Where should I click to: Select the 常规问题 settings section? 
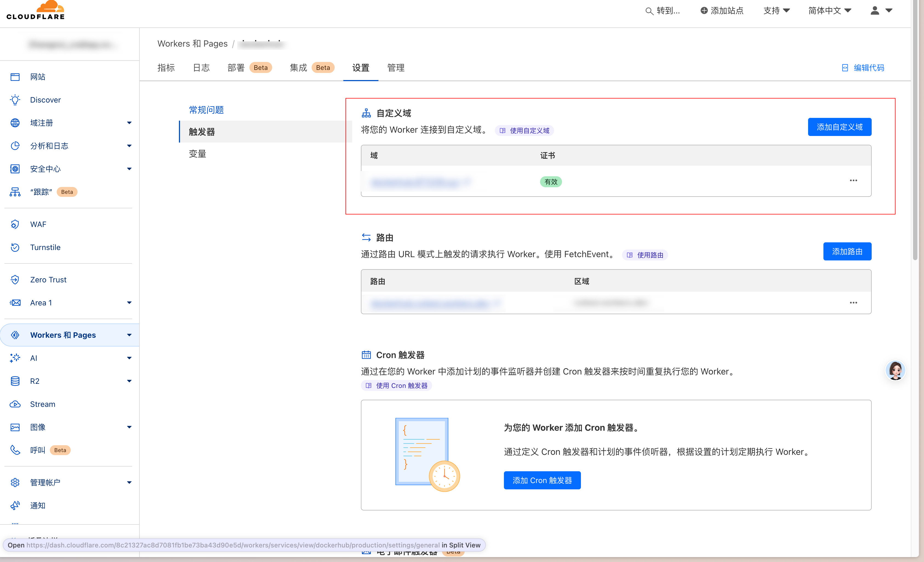[x=206, y=110]
